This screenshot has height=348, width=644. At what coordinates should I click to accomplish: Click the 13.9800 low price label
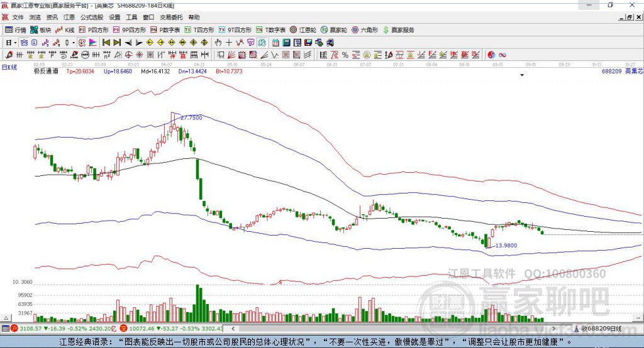[506, 246]
